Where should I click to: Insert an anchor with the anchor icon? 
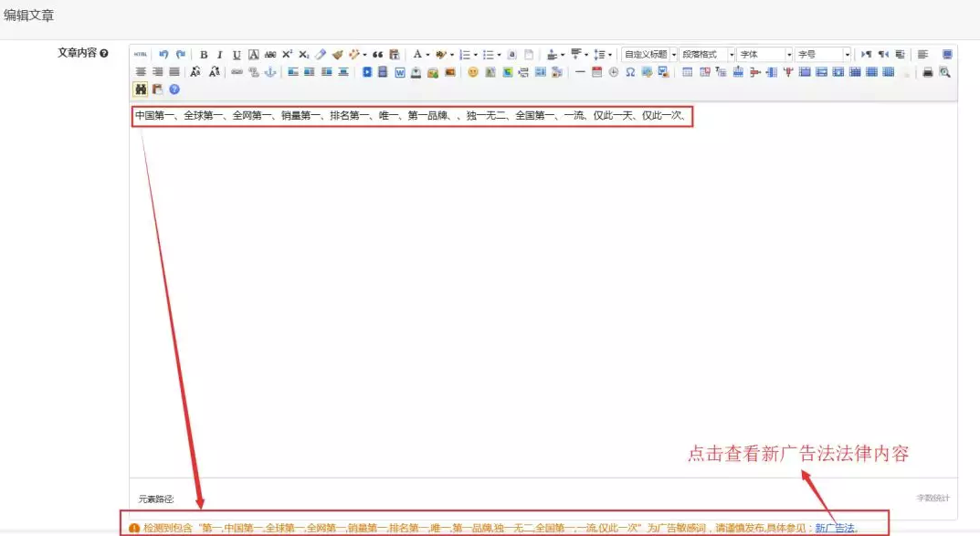click(270, 72)
